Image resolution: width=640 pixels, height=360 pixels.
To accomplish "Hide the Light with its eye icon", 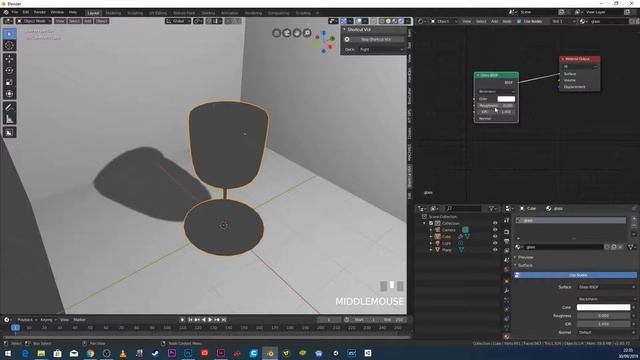I will tap(495, 243).
